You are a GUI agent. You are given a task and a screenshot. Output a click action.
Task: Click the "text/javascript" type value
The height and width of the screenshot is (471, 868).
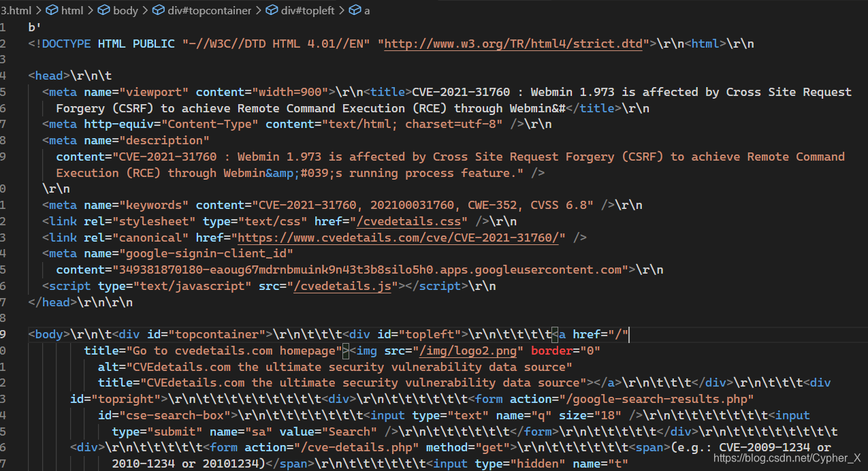[192, 286]
